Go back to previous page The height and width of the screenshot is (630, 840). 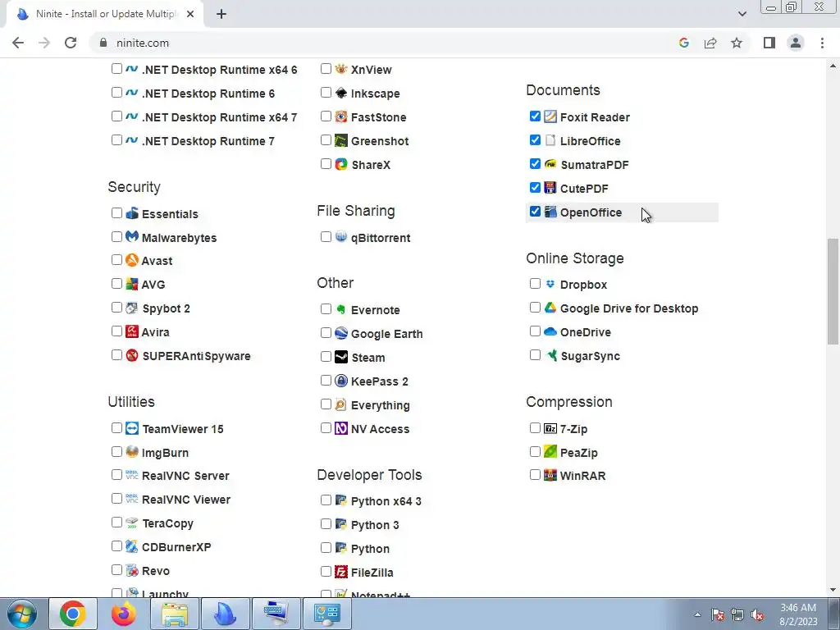pos(18,43)
